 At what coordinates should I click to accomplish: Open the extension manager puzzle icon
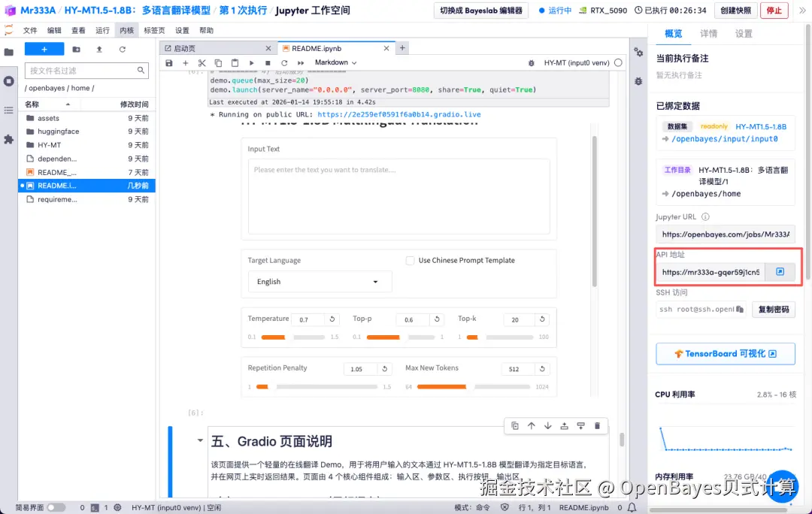[x=9, y=139]
